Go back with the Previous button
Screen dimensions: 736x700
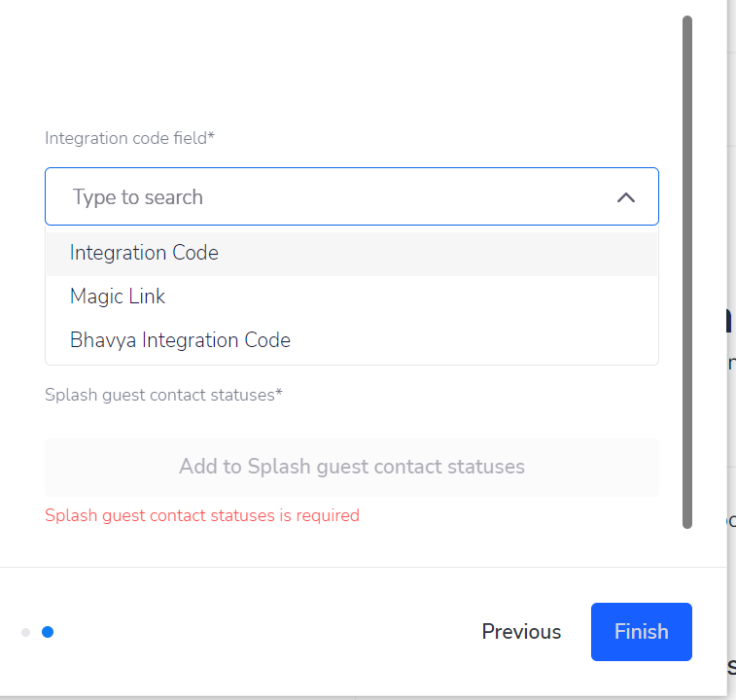click(521, 632)
